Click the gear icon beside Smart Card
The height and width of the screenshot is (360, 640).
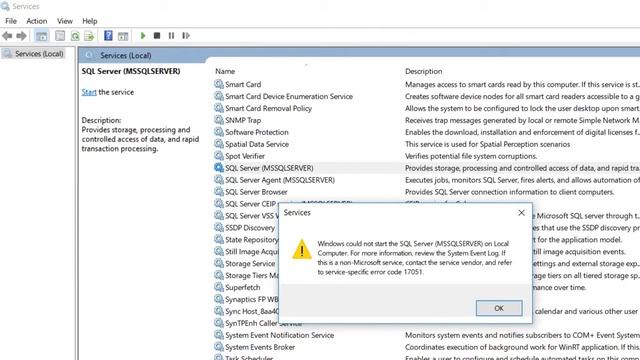(219, 84)
